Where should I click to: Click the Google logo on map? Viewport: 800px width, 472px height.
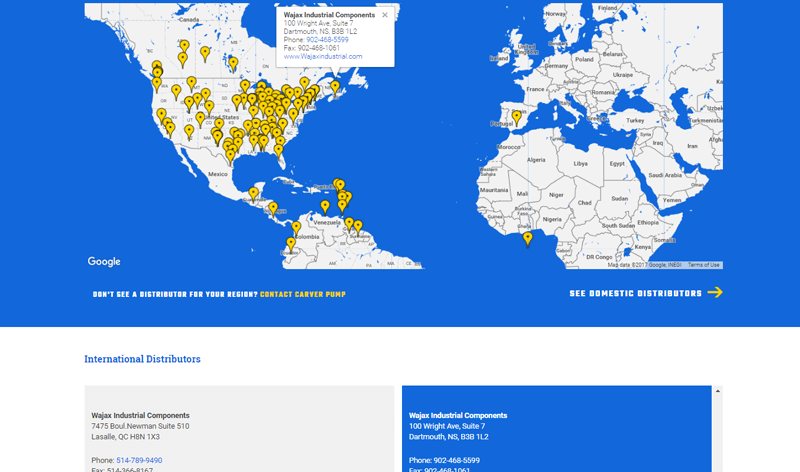point(104,262)
